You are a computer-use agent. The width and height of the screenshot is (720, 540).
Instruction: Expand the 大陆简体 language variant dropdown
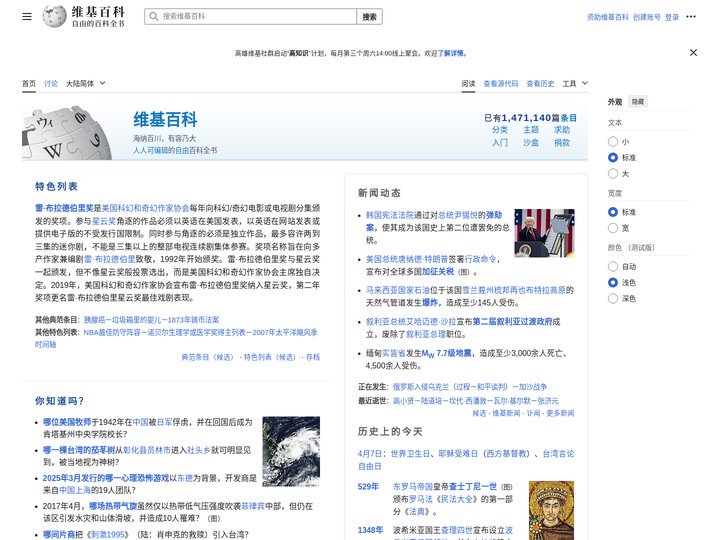point(86,83)
